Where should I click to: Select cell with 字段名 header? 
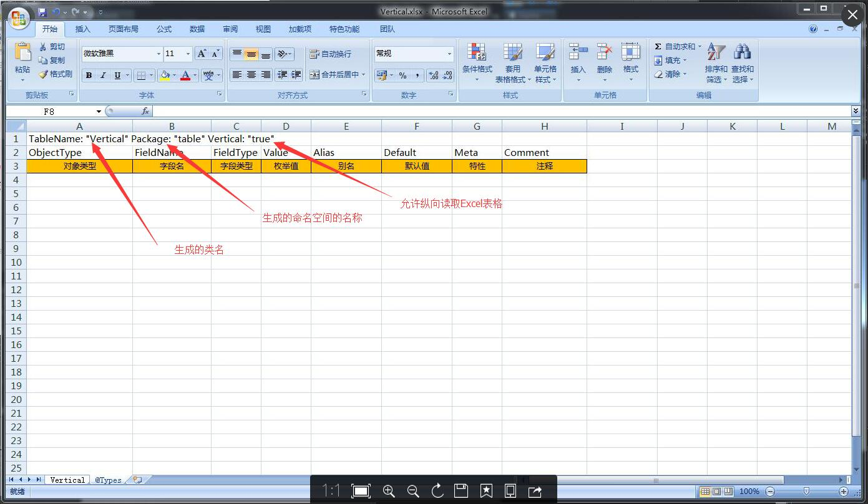pyautogui.click(x=172, y=167)
